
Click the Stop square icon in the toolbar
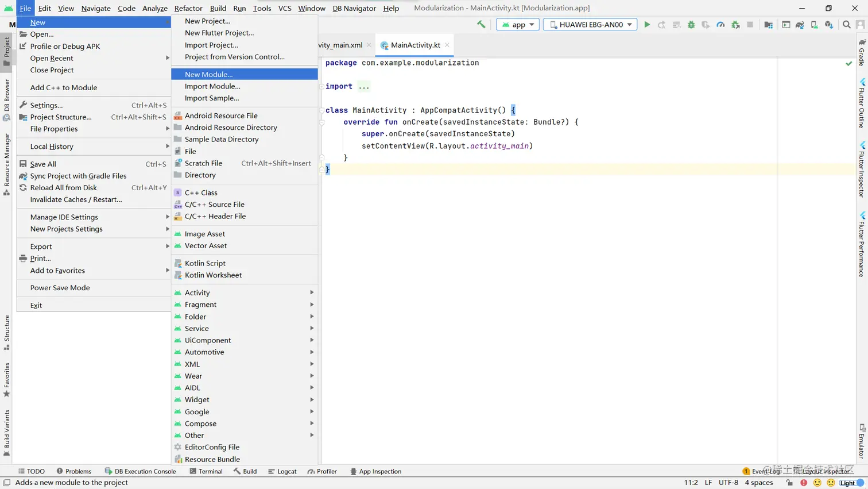tap(750, 25)
